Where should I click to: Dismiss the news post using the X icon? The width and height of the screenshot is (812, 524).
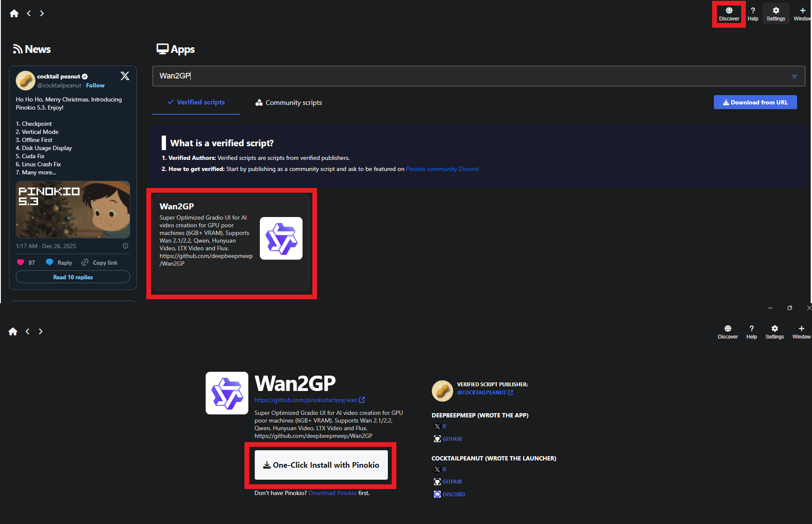124,76
